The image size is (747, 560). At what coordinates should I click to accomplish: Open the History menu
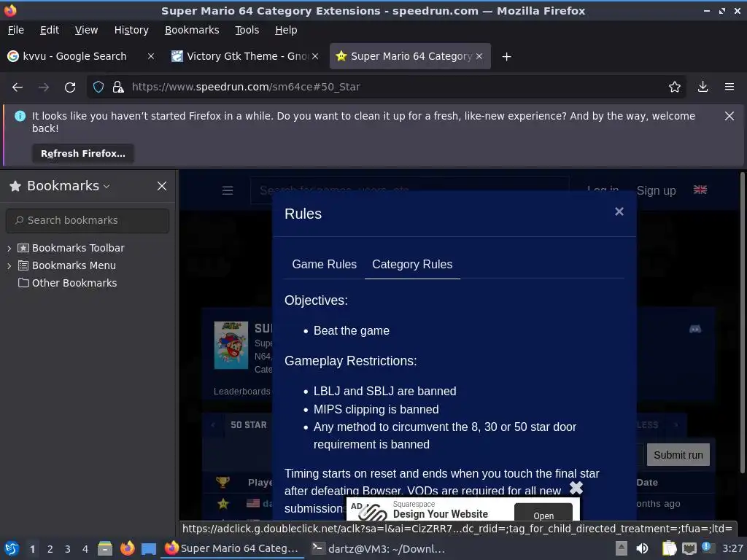(x=131, y=30)
